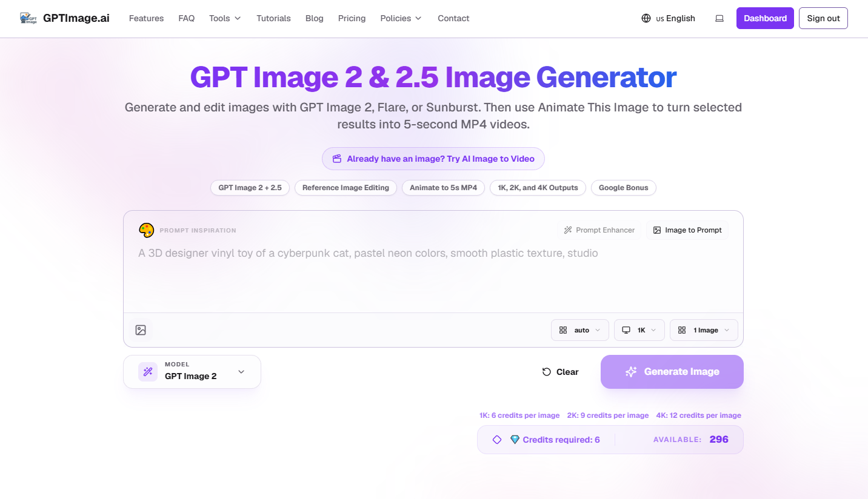Click the "Credits required: 6" text

(561, 440)
